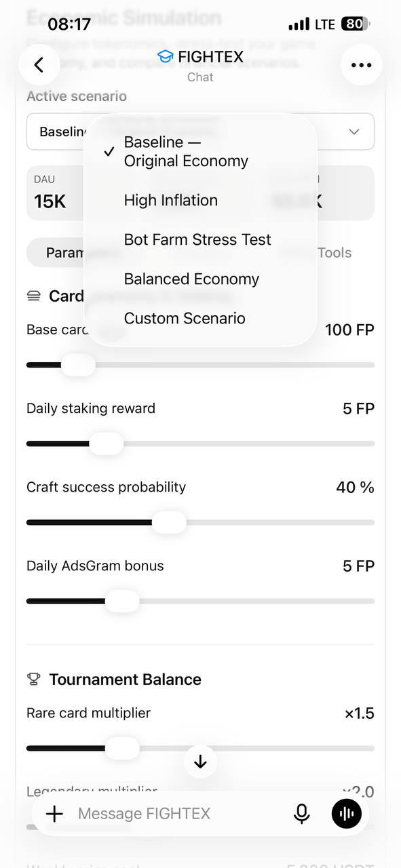This screenshot has width=401, height=868.
Task: Collapse Active scenario dropdown chevron
Action: [x=354, y=132]
